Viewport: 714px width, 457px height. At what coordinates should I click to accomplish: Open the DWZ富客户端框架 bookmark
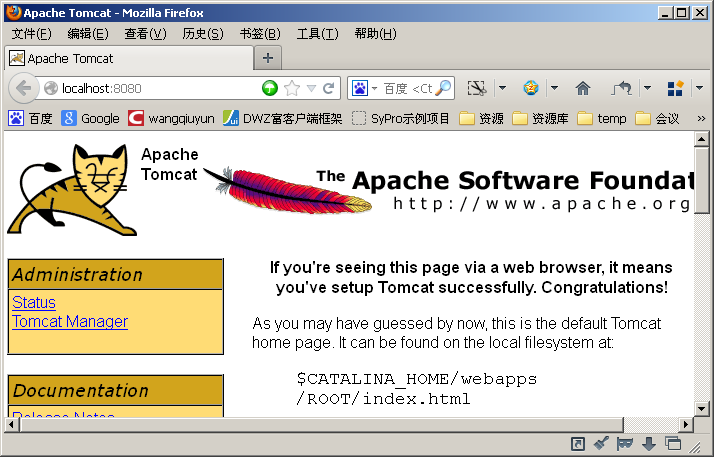pos(282,118)
